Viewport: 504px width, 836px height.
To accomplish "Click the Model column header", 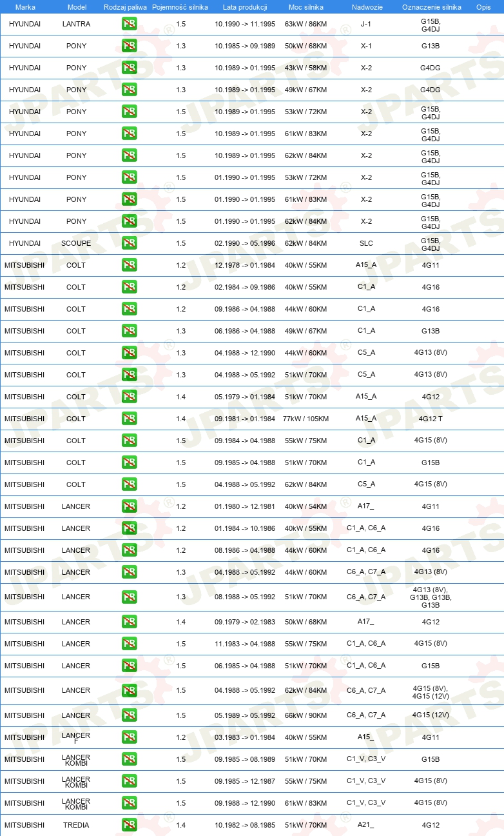I will point(76,7).
